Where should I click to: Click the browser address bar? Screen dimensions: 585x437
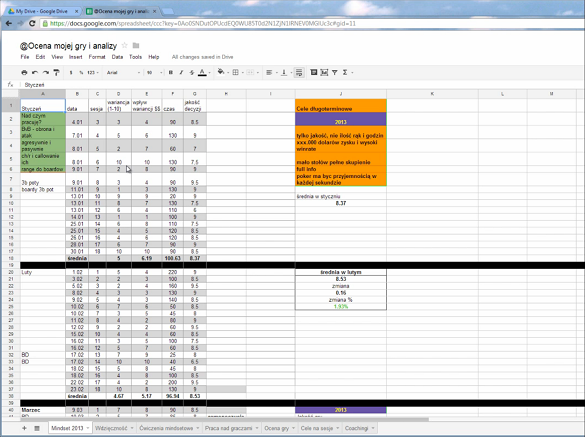pos(313,24)
